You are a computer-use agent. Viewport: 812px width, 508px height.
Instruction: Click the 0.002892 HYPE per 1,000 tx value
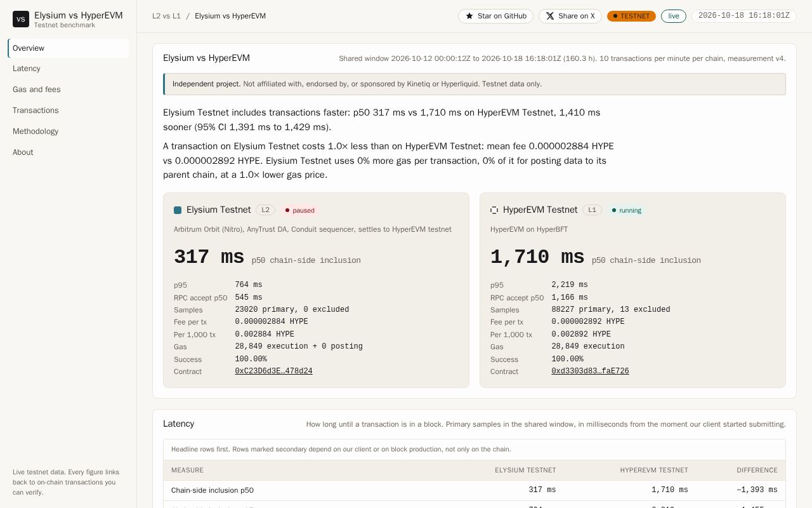pyautogui.click(x=581, y=334)
